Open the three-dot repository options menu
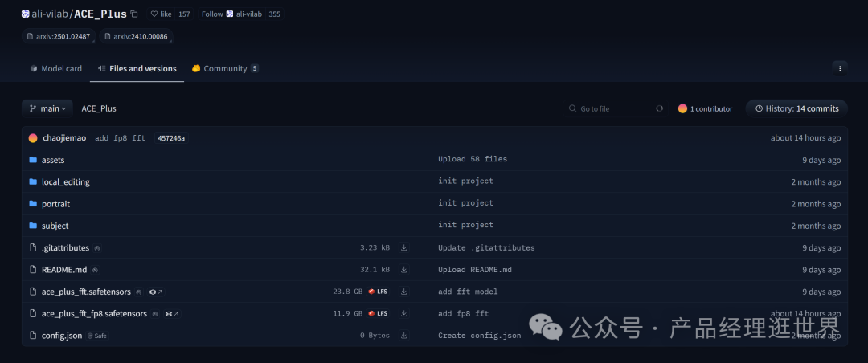The width and height of the screenshot is (868, 363). 839,68
